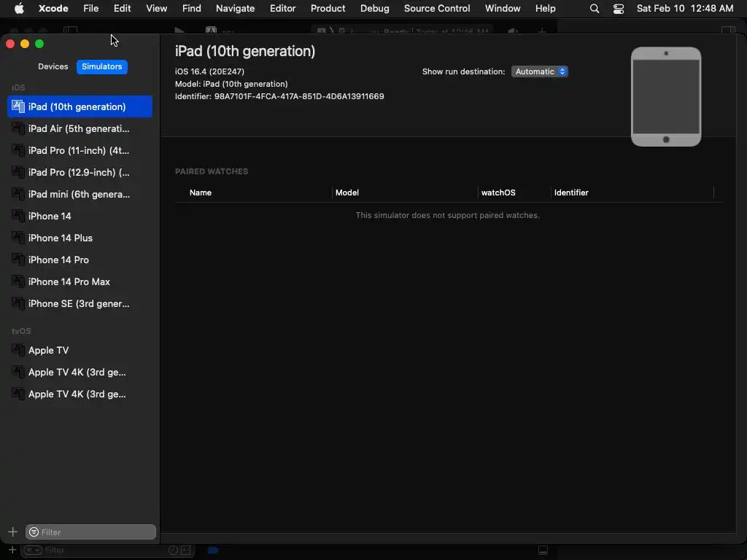This screenshot has width=747, height=560.
Task: Select iPad Pro (12.9-inch) simulator
Action: (80, 172)
